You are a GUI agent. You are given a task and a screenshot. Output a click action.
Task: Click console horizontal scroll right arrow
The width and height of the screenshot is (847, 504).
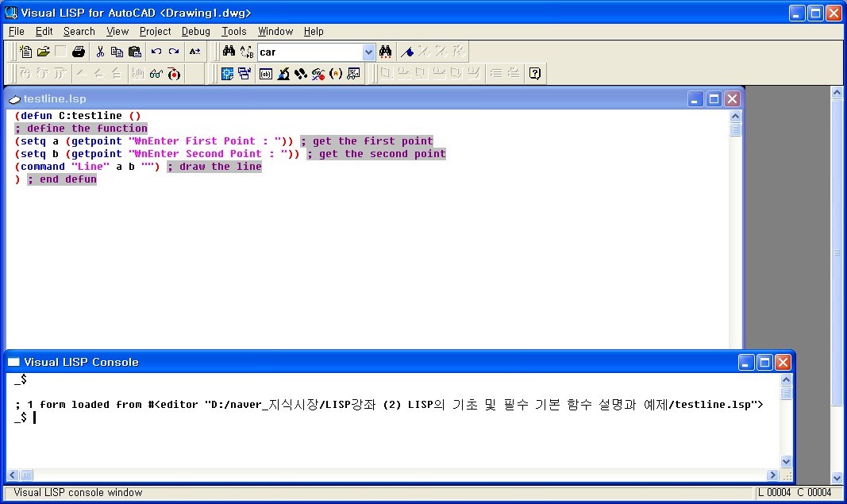(x=772, y=475)
